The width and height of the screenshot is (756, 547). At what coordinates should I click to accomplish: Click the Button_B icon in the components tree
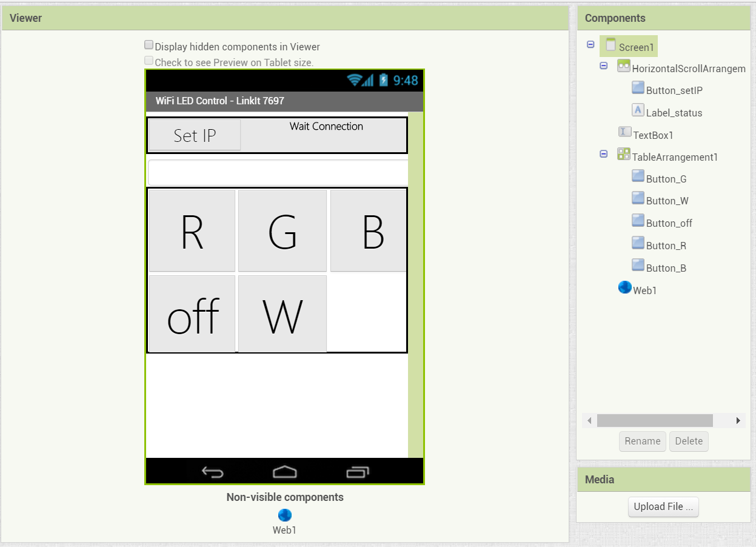tap(638, 265)
